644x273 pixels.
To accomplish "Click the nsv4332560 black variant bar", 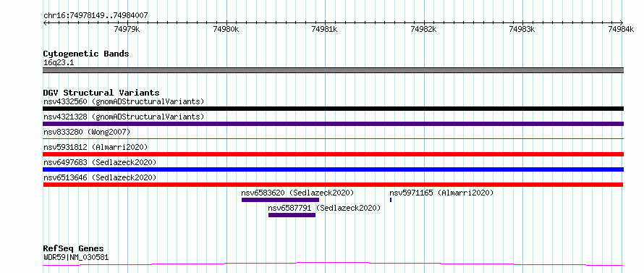I will point(333,109).
